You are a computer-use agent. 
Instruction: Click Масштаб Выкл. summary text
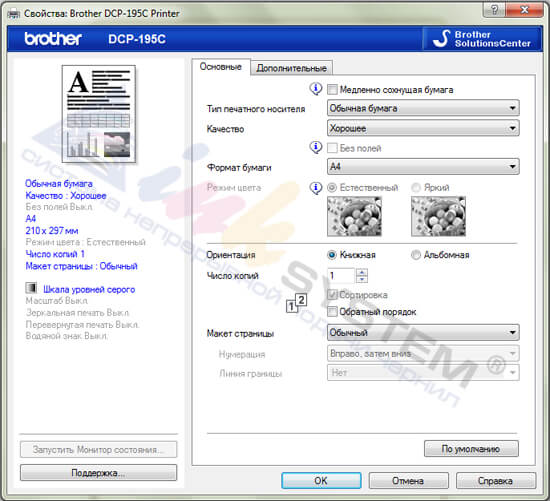pos(56,301)
